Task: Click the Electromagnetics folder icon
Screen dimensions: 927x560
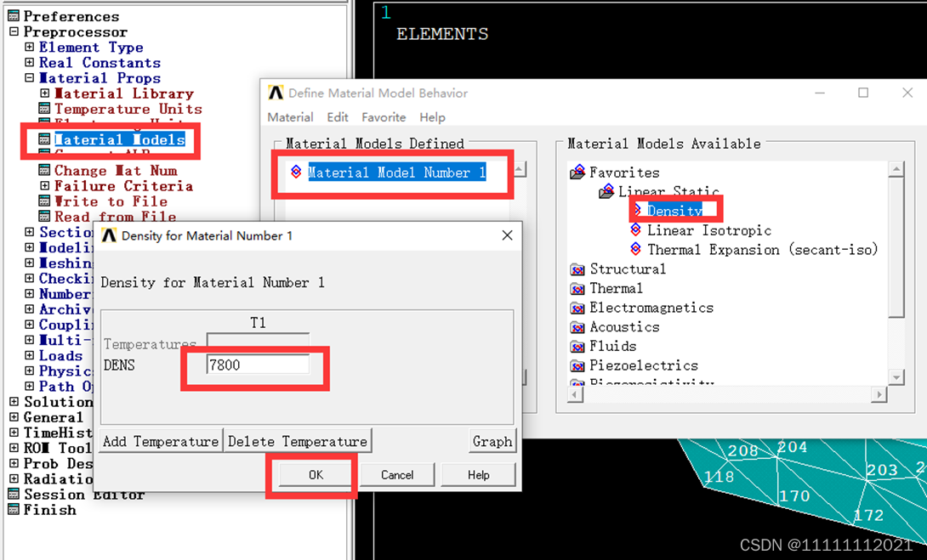Action: point(577,308)
